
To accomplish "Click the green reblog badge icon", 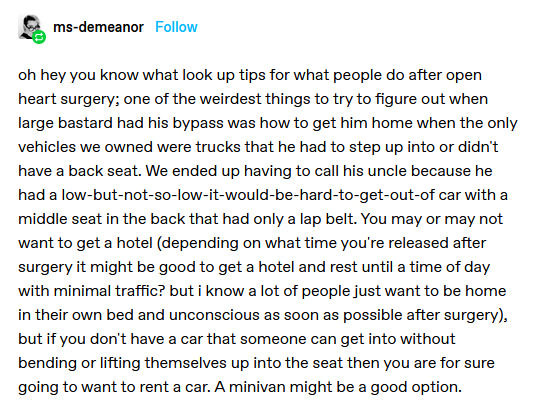I will tap(39, 37).
